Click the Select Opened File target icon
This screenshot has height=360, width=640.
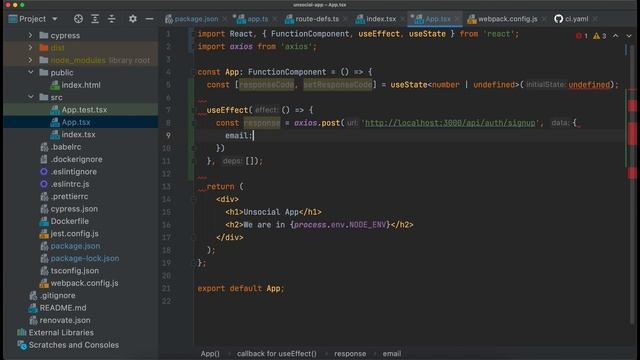pos(78,19)
